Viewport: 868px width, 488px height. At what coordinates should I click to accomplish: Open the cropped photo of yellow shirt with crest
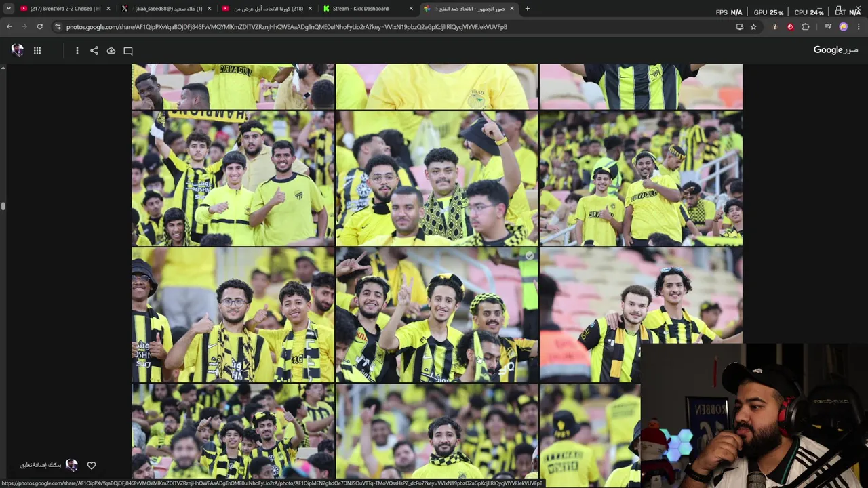(437, 87)
